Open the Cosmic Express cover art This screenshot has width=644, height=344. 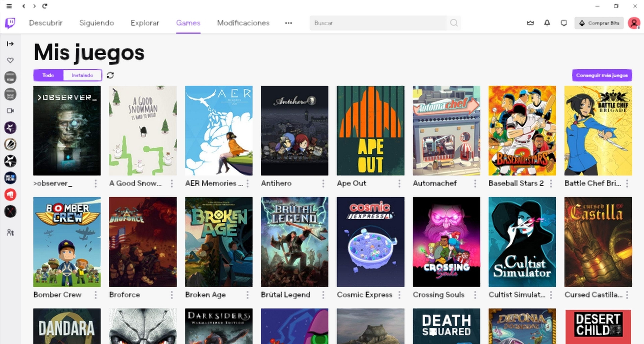(370, 242)
